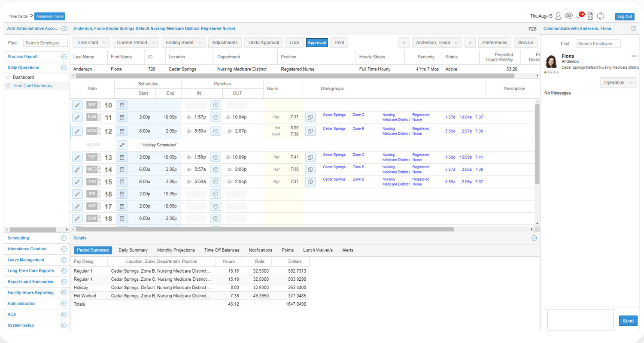Image resolution: width=644 pixels, height=343 pixels.
Task: Click clock punch icon for Tuesday 13
Action: pos(216,157)
